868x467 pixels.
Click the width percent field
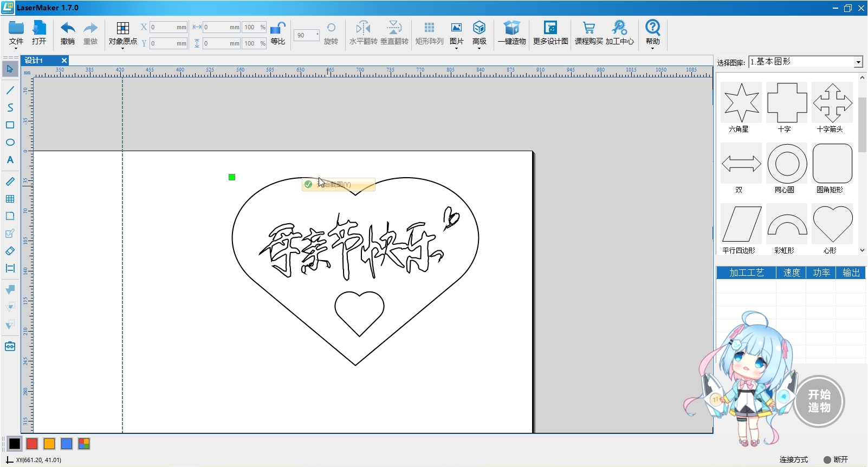pos(254,27)
